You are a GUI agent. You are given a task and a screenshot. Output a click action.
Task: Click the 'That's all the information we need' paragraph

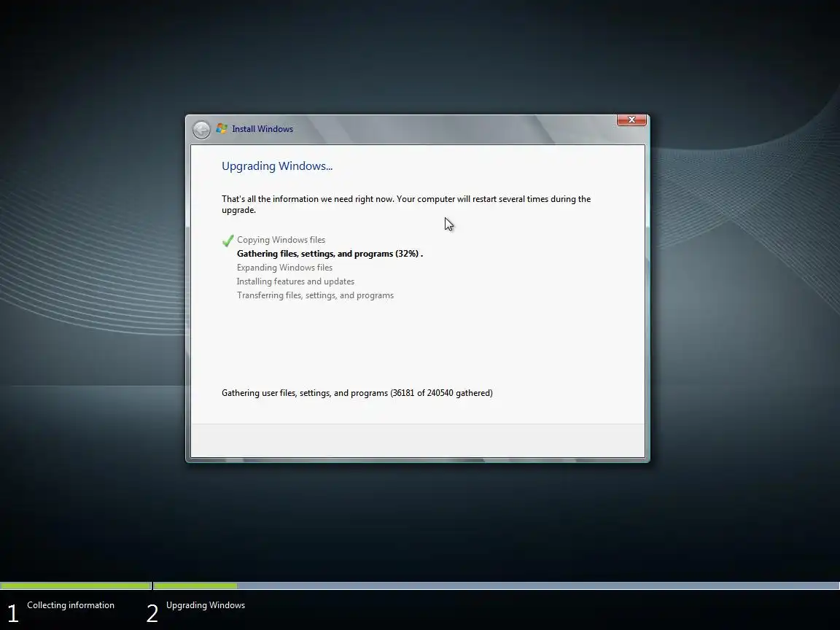(x=406, y=205)
